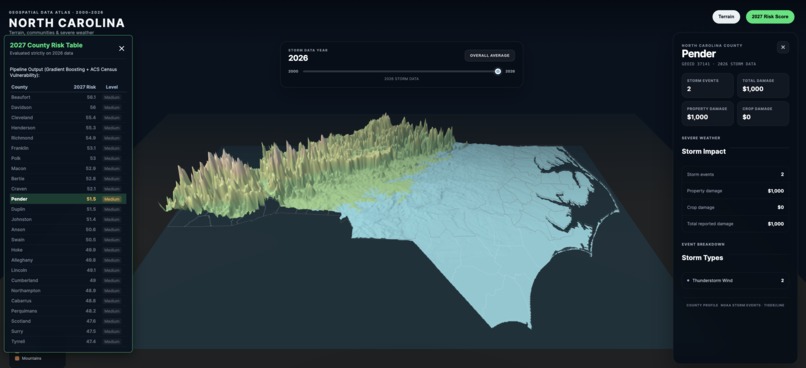Click the Level column header
This screenshot has height=368, width=806.
pos(112,87)
